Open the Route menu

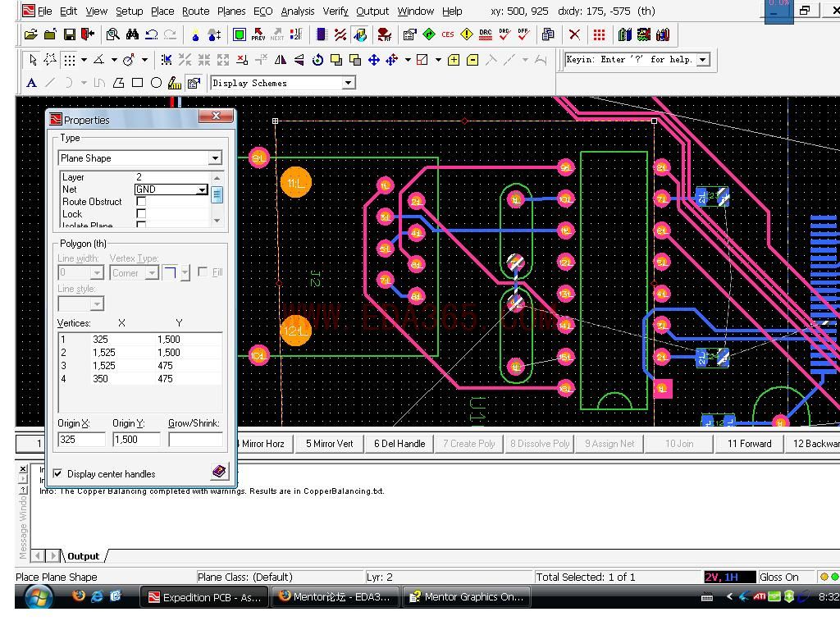pyautogui.click(x=195, y=11)
